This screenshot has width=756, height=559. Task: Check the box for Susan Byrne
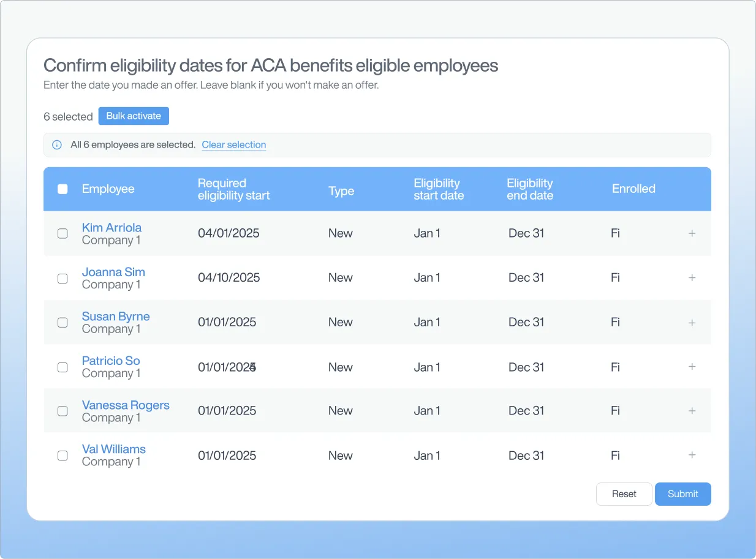coord(62,323)
